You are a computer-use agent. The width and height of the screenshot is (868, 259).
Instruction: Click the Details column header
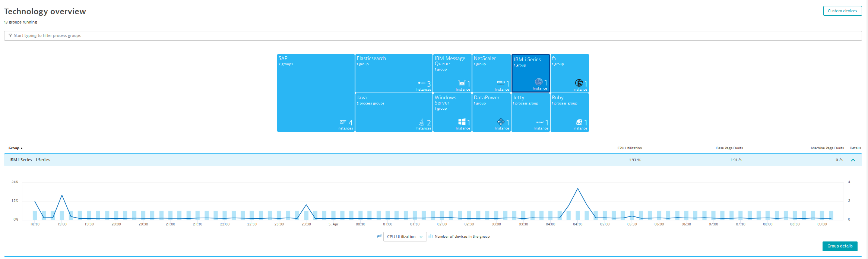point(855,148)
